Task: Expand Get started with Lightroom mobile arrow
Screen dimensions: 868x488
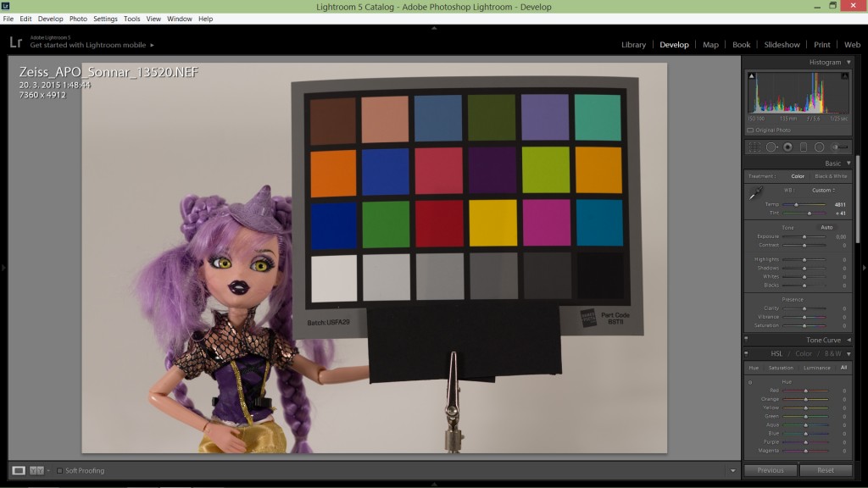Action: [152, 46]
